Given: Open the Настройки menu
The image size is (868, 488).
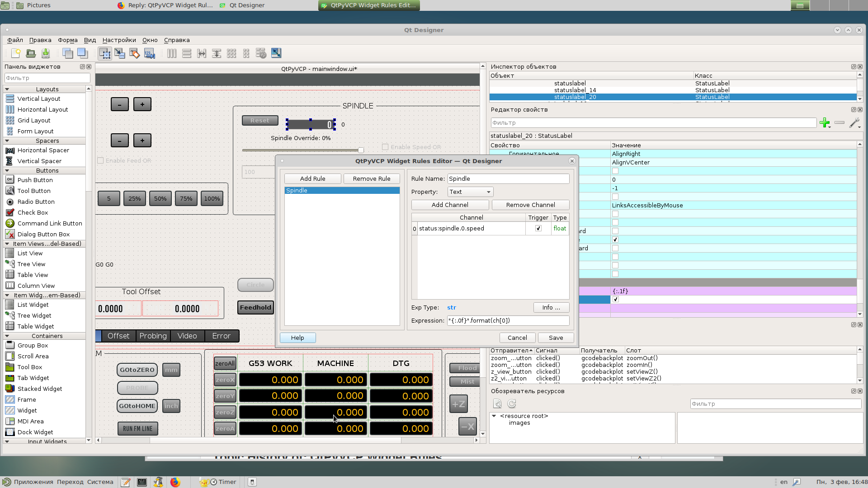Looking at the screenshot, I should [119, 40].
